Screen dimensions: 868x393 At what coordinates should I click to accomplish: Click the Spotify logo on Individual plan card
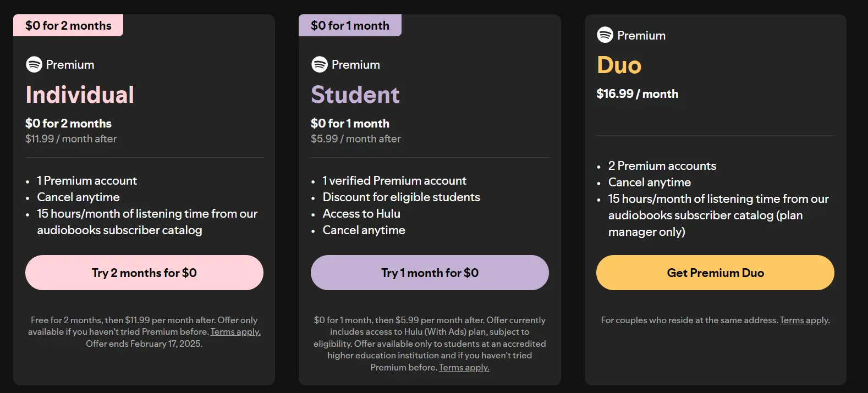pos(34,64)
